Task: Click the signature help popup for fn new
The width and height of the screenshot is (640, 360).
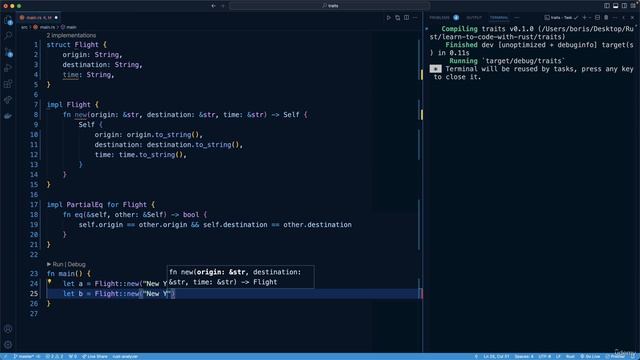Action: pos(240,277)
